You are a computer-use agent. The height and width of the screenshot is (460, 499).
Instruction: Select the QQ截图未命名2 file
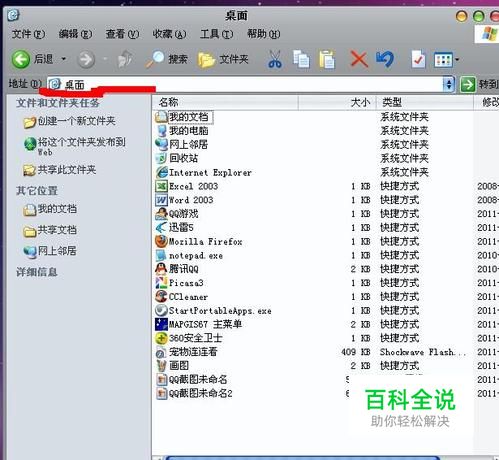[x=194, y=393]
